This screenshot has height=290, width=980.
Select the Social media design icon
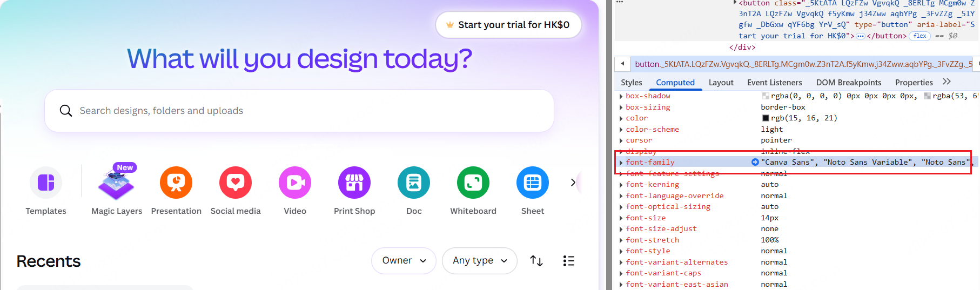[x=236, y=183]
